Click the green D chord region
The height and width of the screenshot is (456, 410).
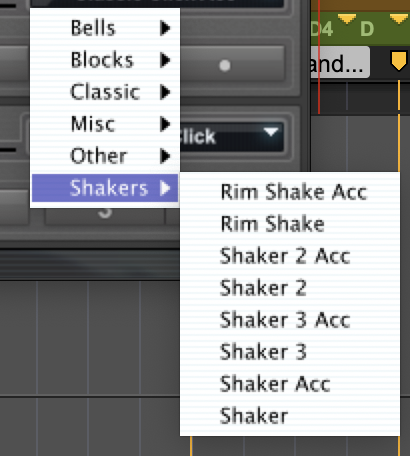tap(367, 29)
